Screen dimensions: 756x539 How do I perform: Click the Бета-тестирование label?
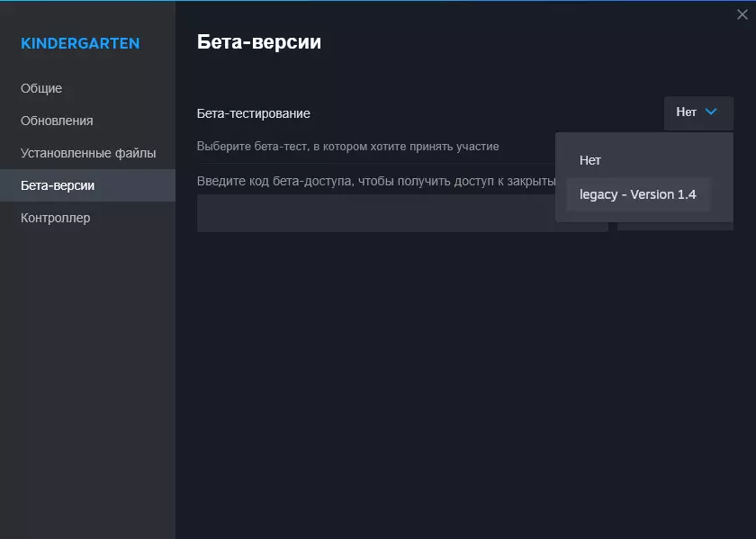(x=254, y=113)
